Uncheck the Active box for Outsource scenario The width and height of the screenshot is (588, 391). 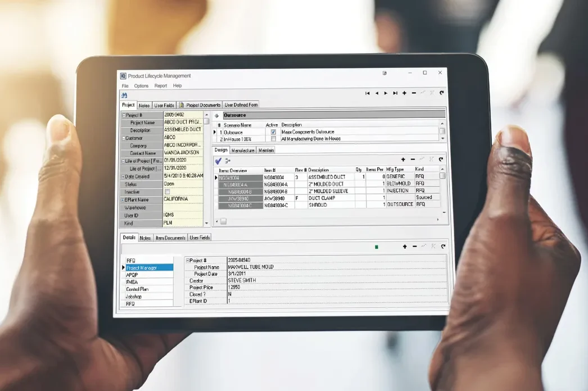(x=273, y=132)
